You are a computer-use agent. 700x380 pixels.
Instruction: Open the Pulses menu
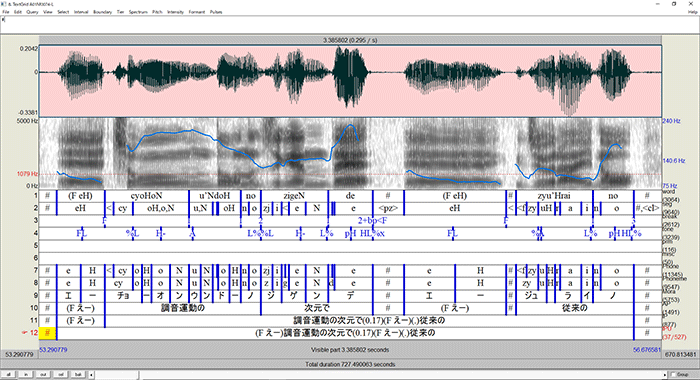216,12
